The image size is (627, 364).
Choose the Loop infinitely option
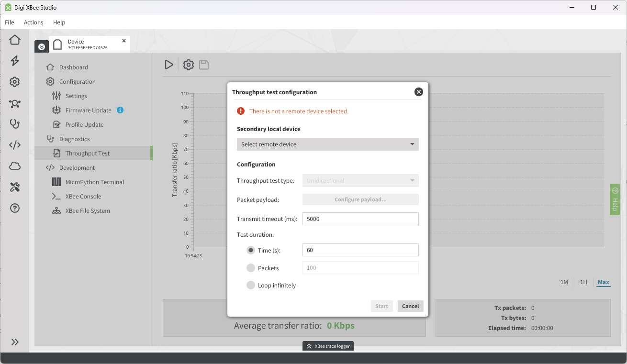[251, 285]
